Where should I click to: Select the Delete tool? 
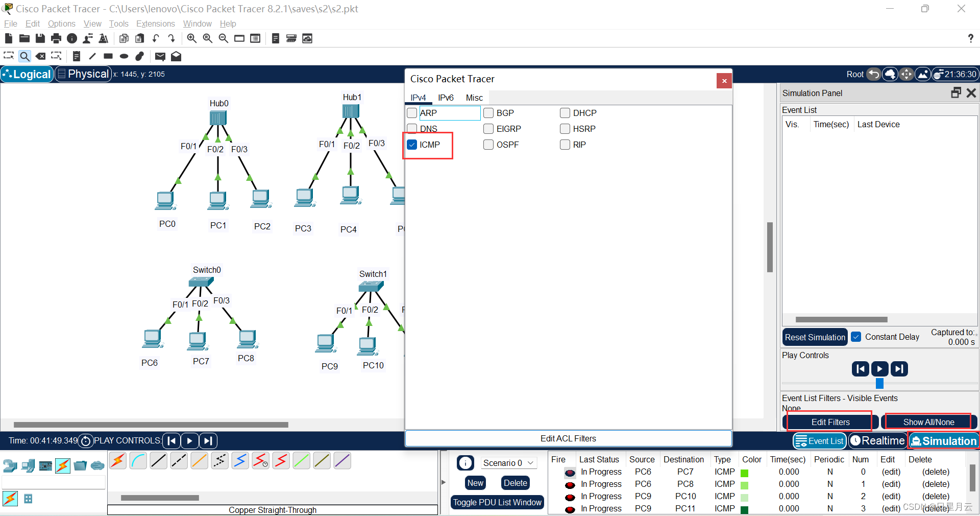click(40, 56)
